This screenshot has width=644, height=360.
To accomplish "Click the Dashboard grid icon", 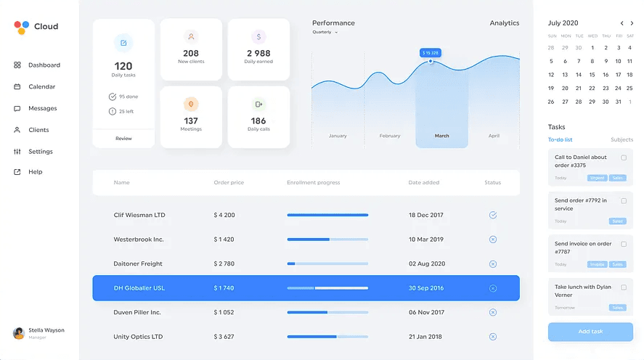I will click(17, 65).
